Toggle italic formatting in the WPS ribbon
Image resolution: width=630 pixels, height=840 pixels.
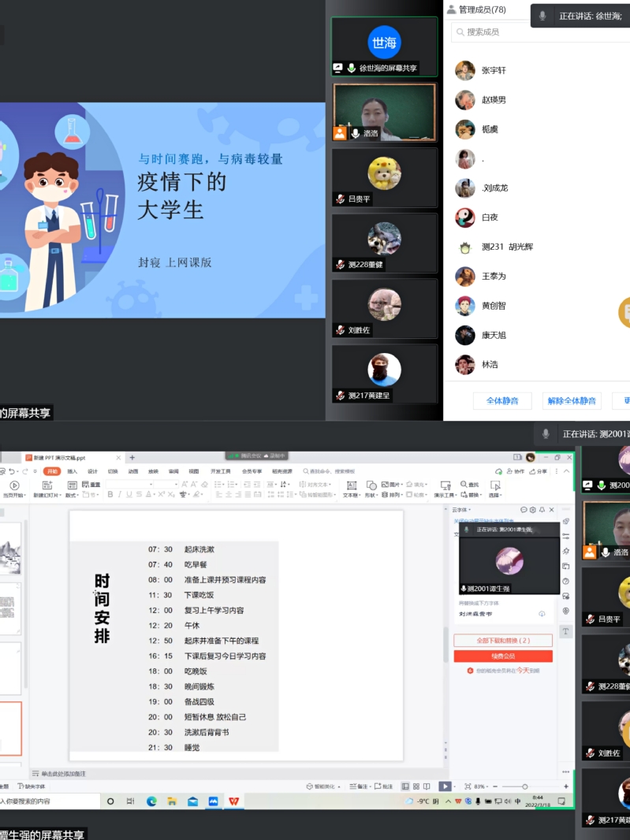click(121, 495)
